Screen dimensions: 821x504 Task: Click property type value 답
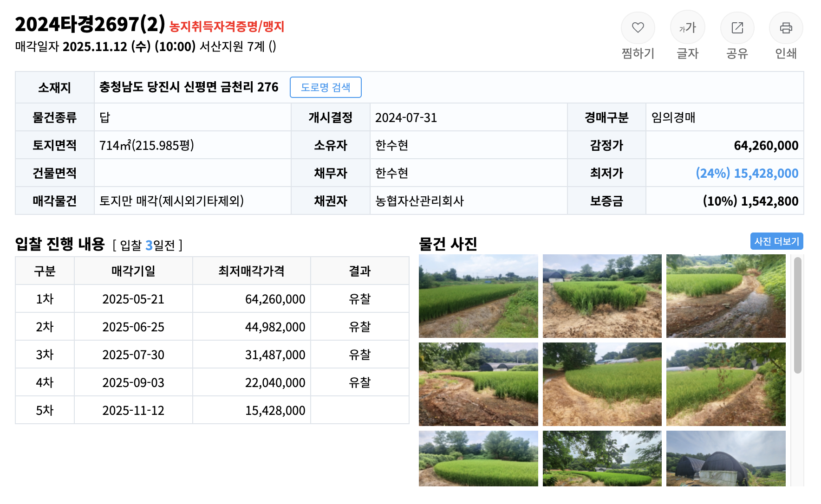(104, 117)
